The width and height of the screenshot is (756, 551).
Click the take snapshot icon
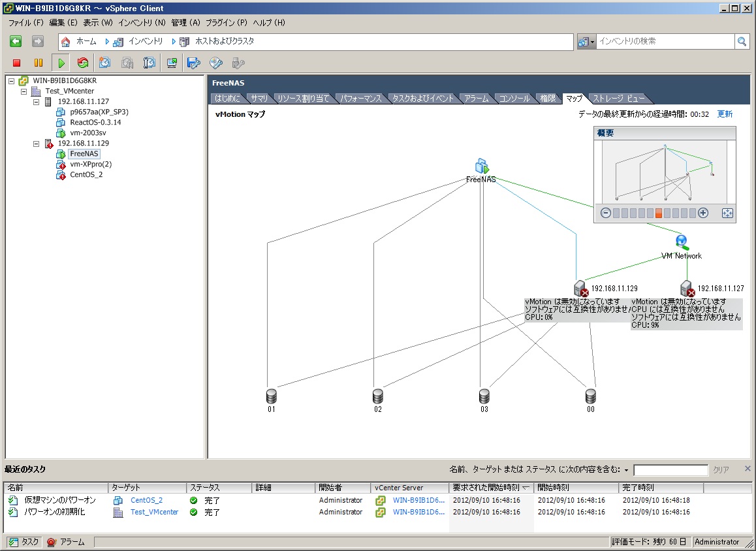coord(104,63)
